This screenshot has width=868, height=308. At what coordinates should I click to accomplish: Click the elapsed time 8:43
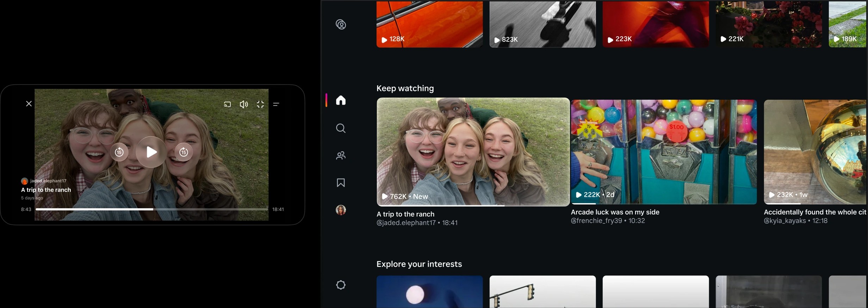point(26,209)
